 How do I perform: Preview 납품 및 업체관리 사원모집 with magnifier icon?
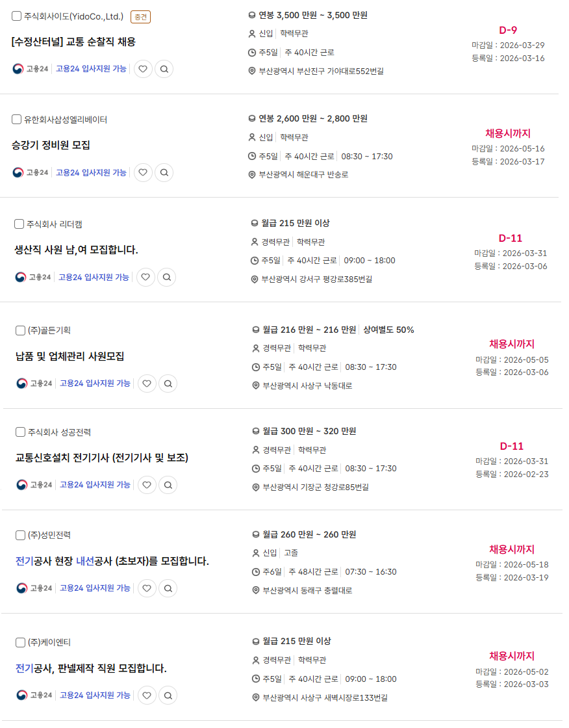tap(168, 383)
